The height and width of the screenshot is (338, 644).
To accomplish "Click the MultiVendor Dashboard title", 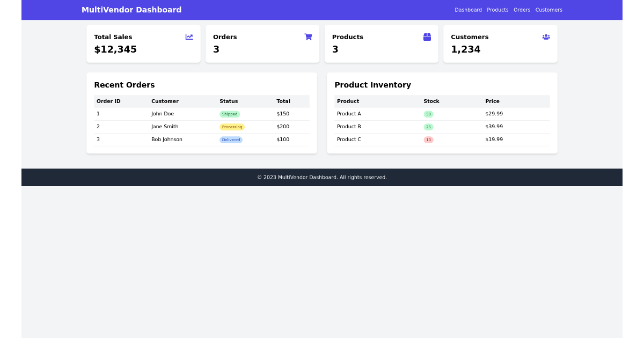I will tap(131, 10).
